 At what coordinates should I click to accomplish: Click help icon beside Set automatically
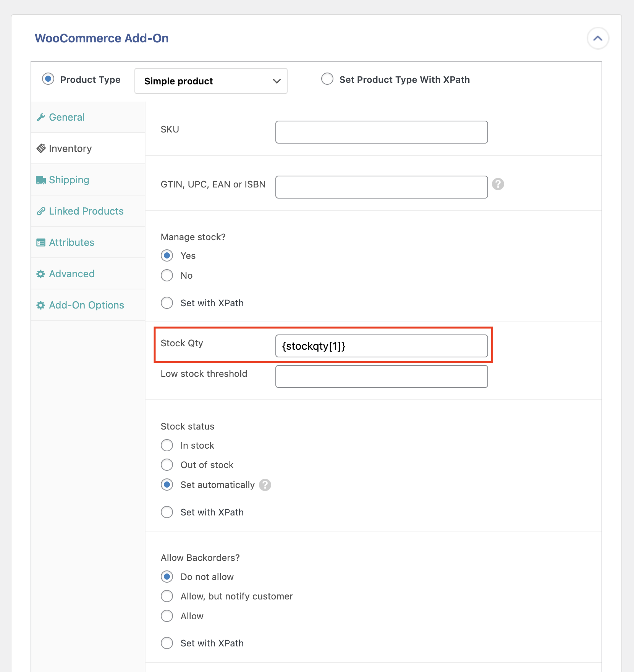(x=265, y=485)
